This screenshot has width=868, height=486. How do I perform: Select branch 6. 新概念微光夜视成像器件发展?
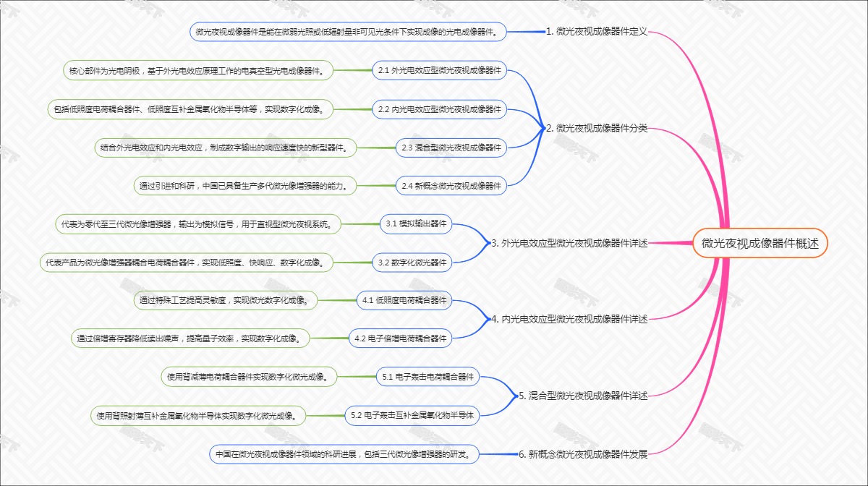[x=583, y=454]
